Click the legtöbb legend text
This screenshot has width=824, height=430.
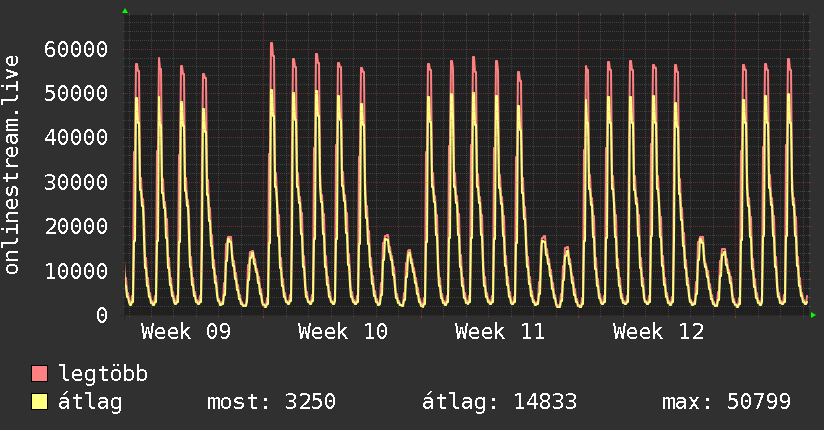pos(103,374)
